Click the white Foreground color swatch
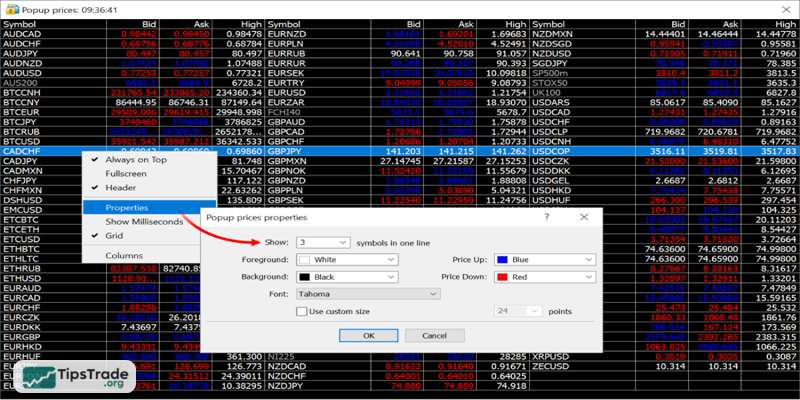800x400 pixels. tap(306, 259)
